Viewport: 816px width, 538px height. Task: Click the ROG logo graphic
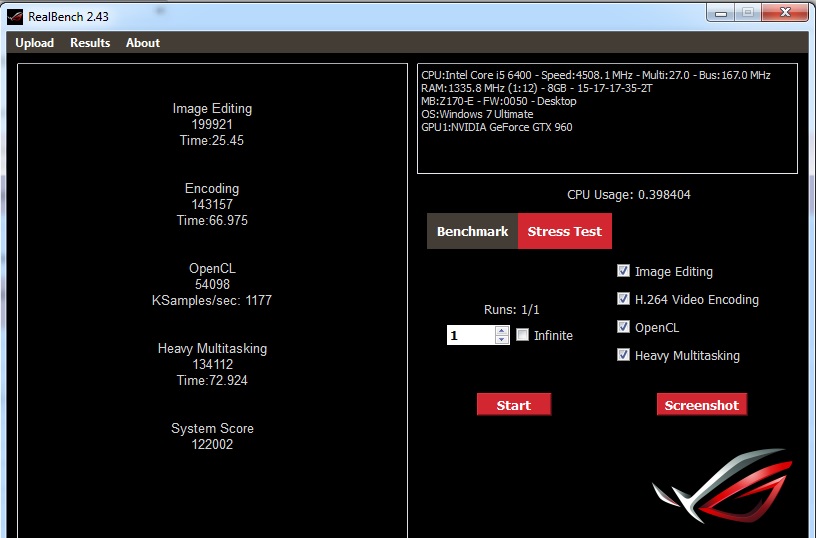click(722, 484)
